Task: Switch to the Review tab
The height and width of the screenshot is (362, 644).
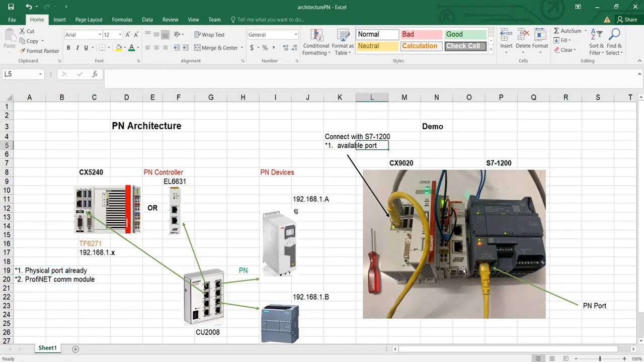Action: (x=171, y=20)
